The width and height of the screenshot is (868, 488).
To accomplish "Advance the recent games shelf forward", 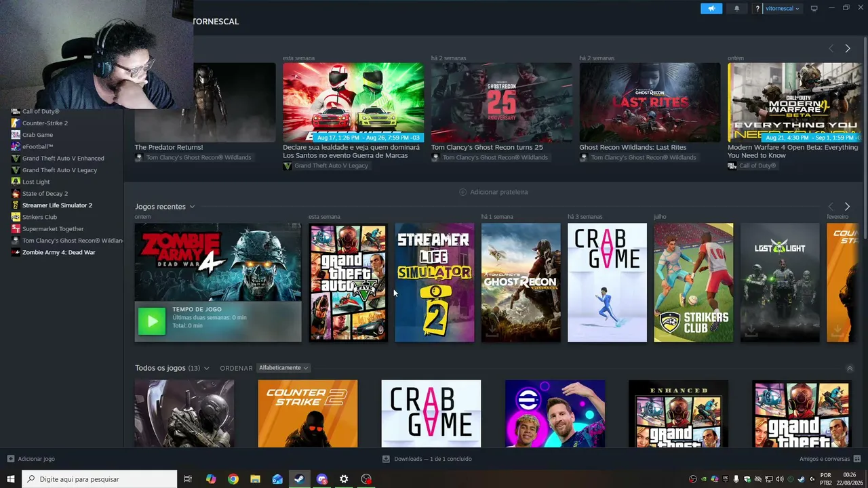I will (x=847, y=207).
